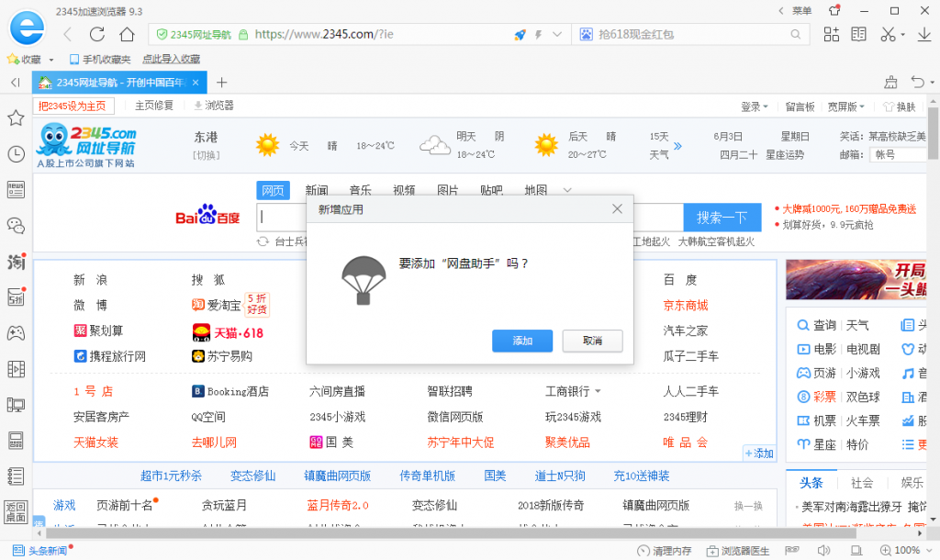The width and height of the screenshot is (940, 560).
Task: Click 主页修复 link
Action: point(154,106)
